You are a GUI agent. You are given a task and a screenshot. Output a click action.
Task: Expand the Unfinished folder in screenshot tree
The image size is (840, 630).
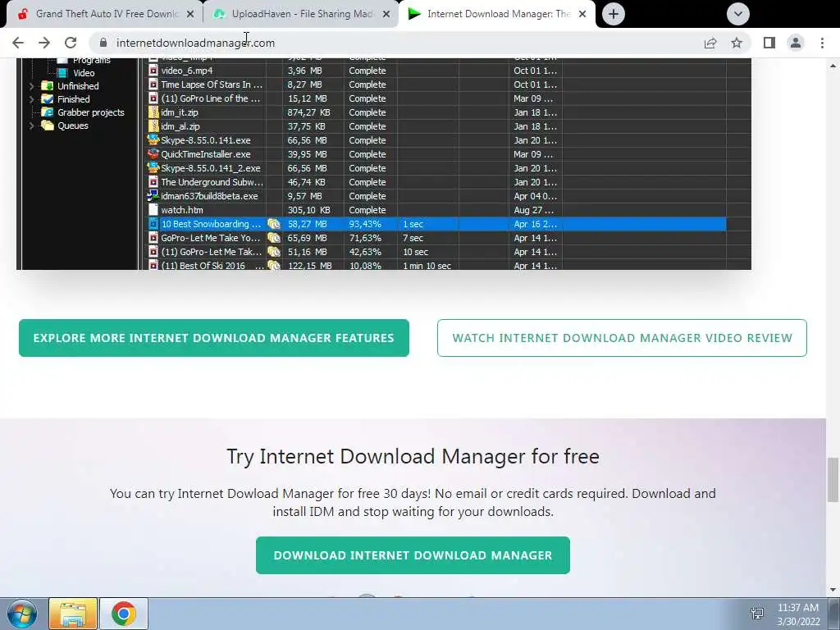pos(32,86)
